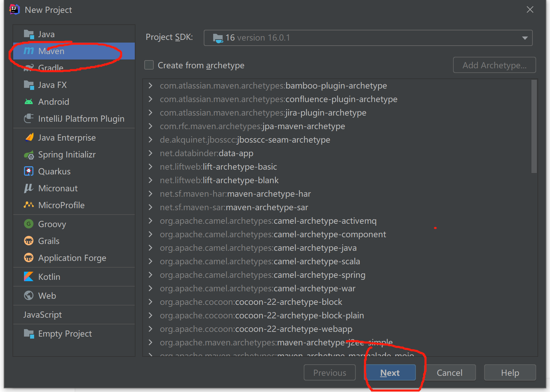Click the SDK folder icon in dropdown
550x392 pixels.
point(218,38)
